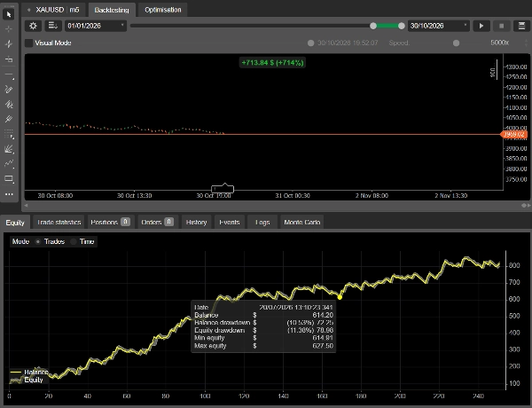Open the XAUUSD m5 tab
The image size is (532, 408).
click(53, 10)
